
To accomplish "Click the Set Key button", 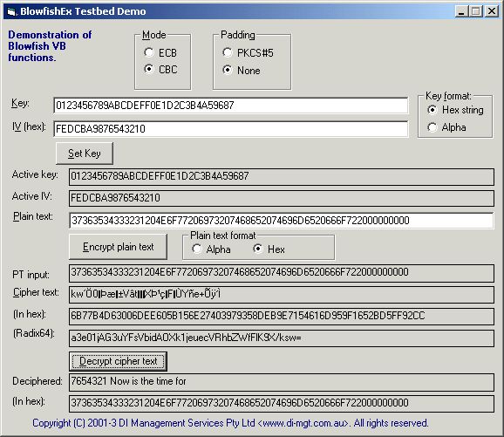I will point(85,154).
